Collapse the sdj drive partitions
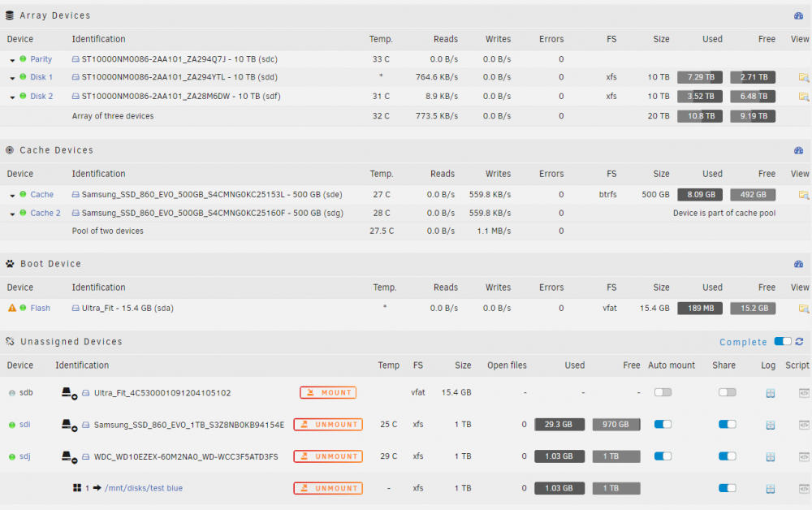812x510 pixels. click(69, 456)
